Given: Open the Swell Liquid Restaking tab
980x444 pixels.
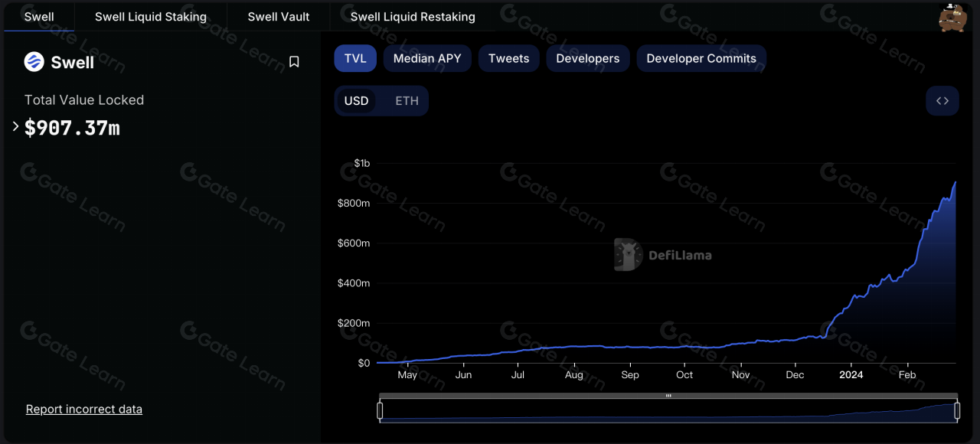Looking at the screenshot, I should (x=412, y=16).
